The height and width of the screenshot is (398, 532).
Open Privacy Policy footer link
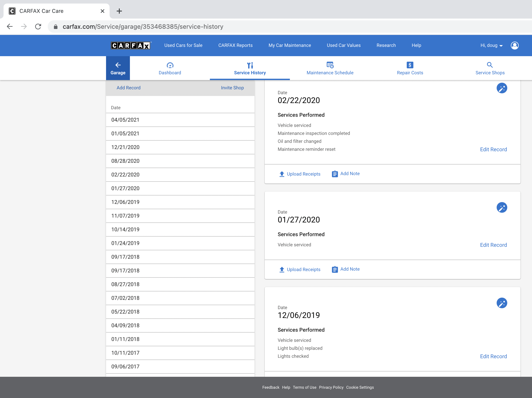click(x=331, y=387)
